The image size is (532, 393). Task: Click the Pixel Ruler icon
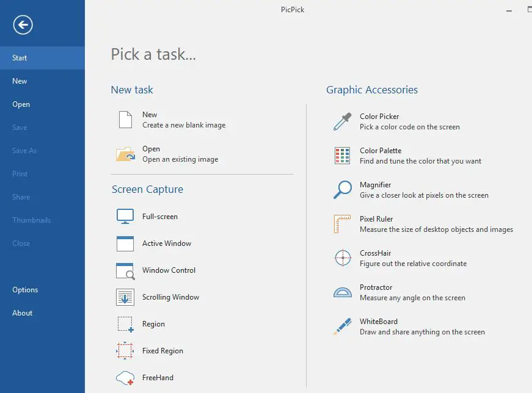(342, 224)
